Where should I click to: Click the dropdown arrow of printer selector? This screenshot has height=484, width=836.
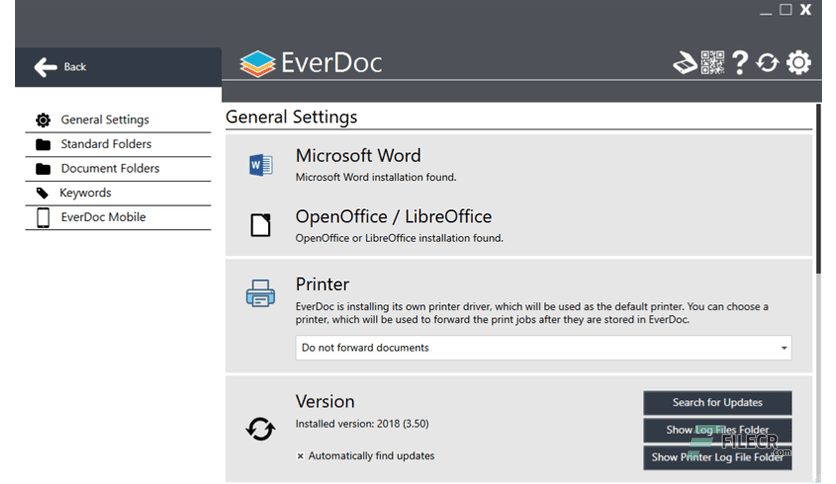[784, 348]
